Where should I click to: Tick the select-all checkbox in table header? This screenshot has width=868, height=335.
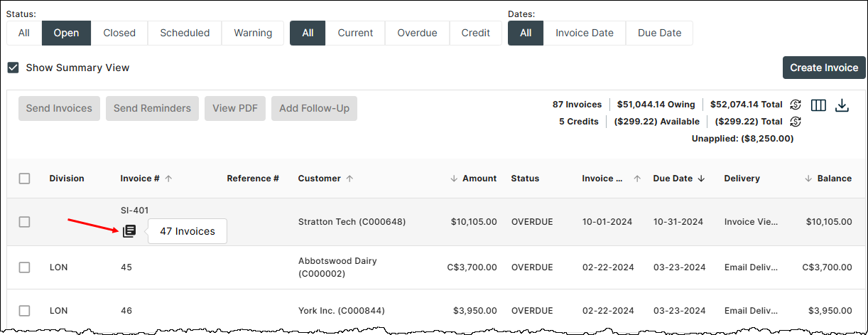pyautogui.click(x=25, y=179)
